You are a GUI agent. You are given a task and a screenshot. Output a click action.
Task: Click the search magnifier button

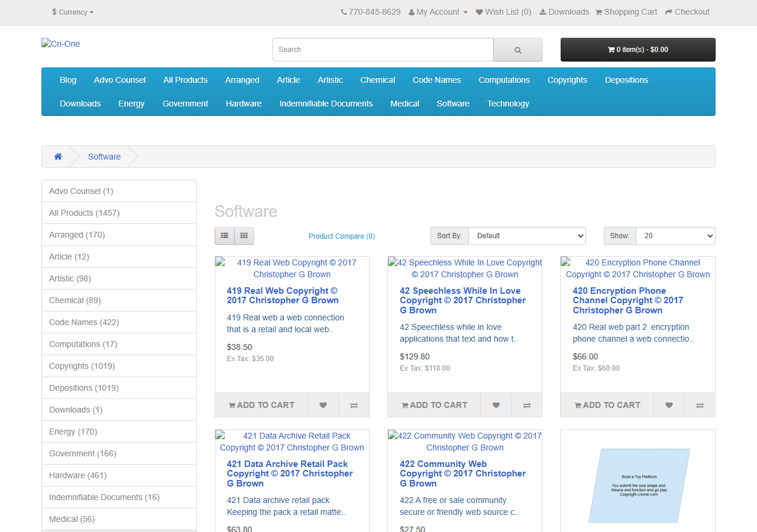518,50
